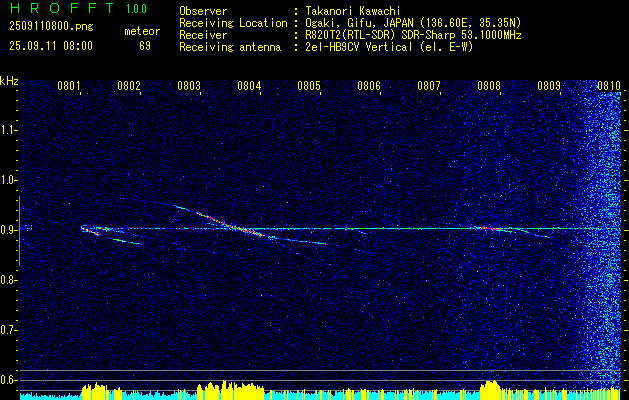Select the filename 2509110800.png
629x400 pixels.
tap(51, 27)
